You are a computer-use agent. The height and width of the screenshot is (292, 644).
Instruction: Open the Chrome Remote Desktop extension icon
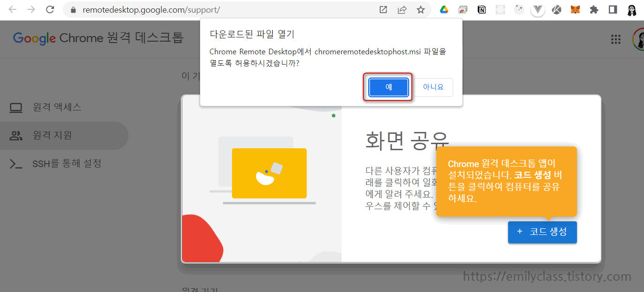point(463,10)
